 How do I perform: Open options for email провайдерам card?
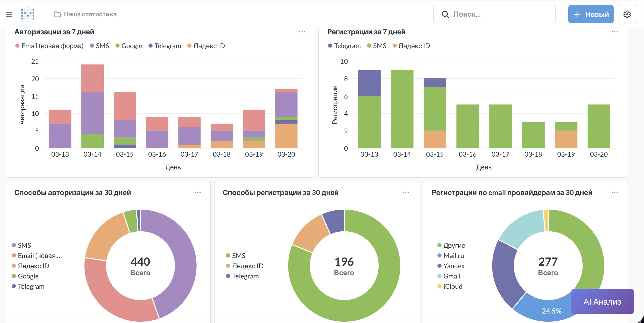tap(615, 192)
